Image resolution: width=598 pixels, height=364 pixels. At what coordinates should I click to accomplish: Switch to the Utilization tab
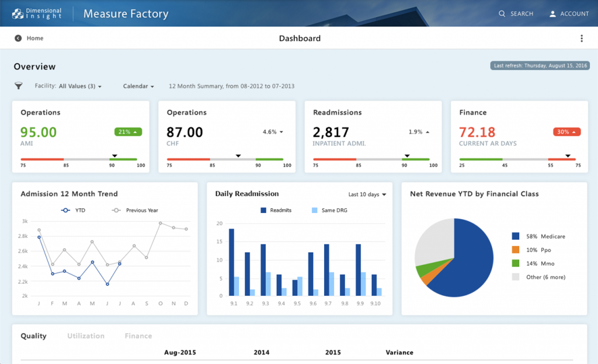tap(86, 336)
